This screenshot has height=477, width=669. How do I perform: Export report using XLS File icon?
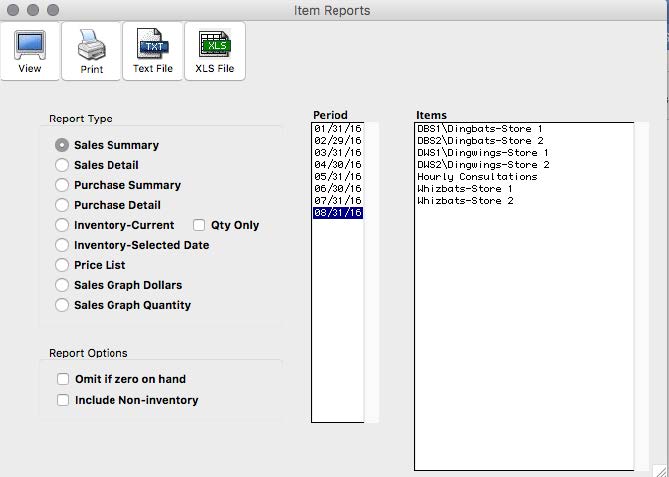click(214, 45)
